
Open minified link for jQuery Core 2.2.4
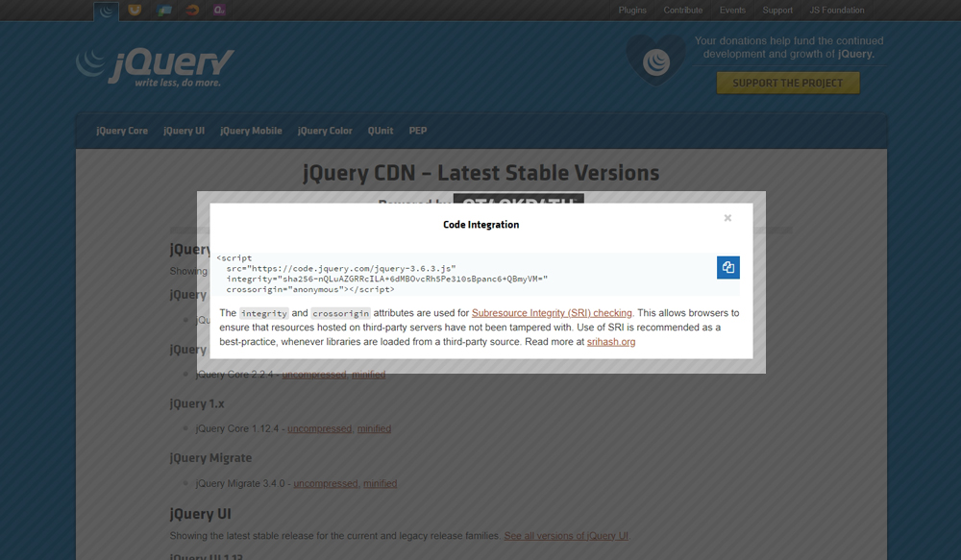coord(368,375)
